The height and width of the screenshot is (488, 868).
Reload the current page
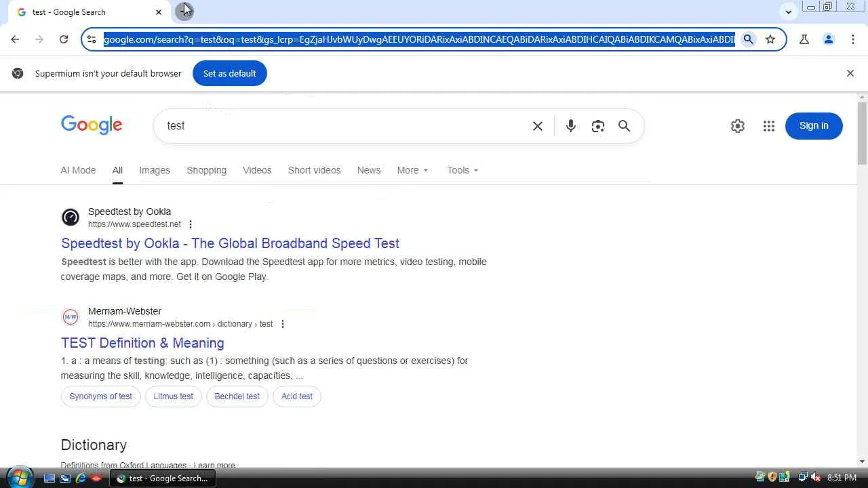coord(64,39)
